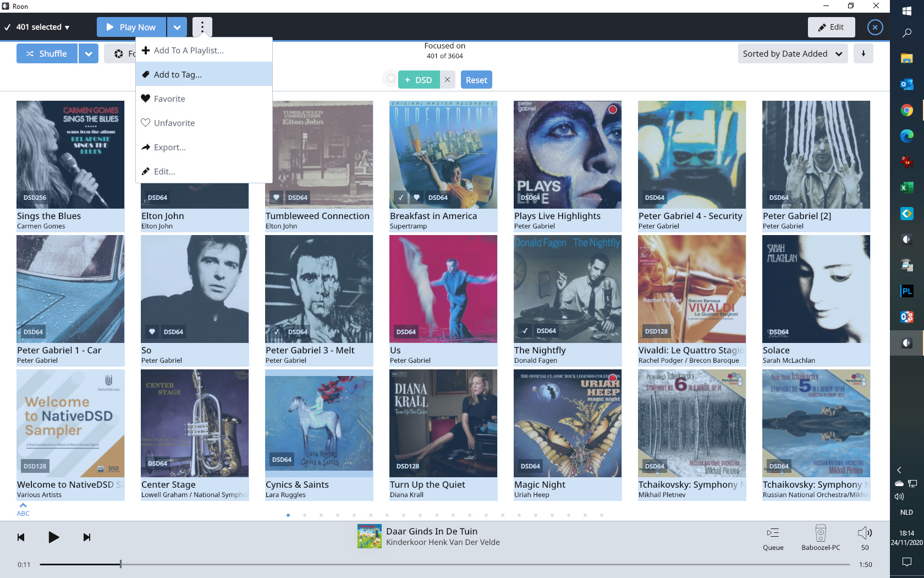
Task: Open the volume control showing 50
Action: (865, 538)
